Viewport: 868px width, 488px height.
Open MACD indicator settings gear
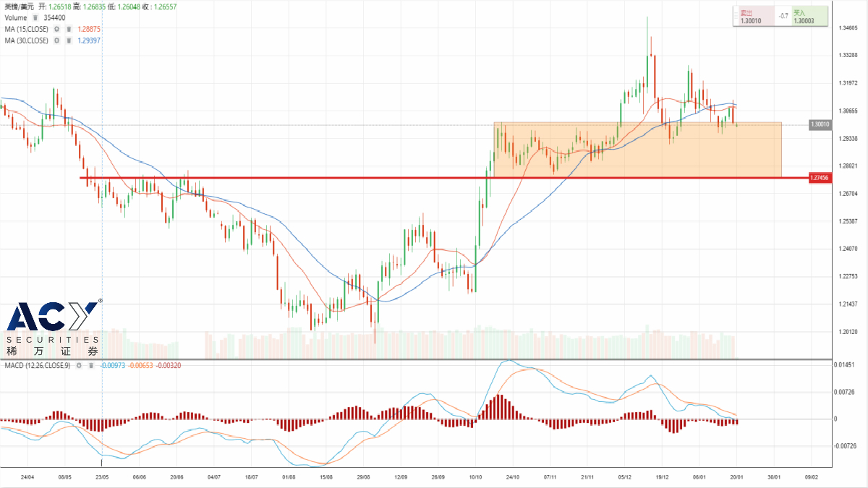79,366
